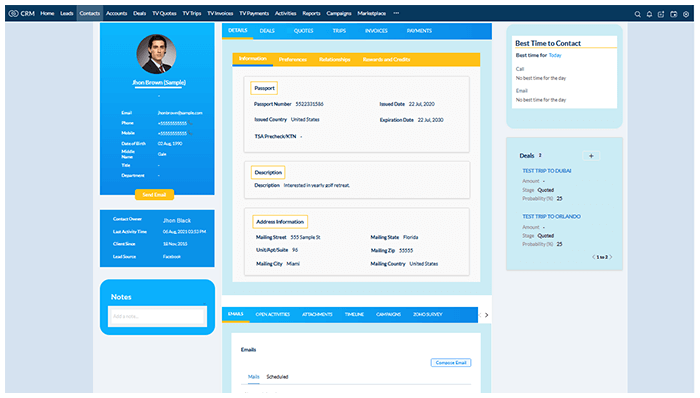
Task: Click the Passport section heading
Action: (x=264, y=88)
